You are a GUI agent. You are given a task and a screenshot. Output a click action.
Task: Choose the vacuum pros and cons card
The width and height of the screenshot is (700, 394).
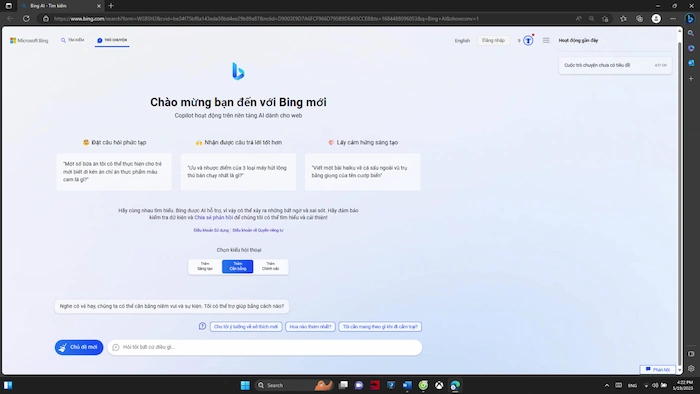click(238, 172)
